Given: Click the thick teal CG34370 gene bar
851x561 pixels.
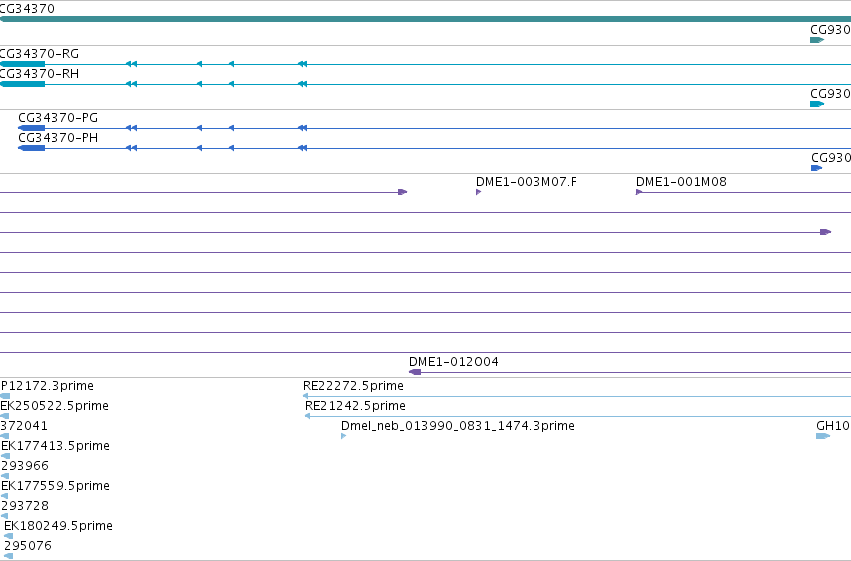Looking at the screenshot, I should [x=426, y=19].
